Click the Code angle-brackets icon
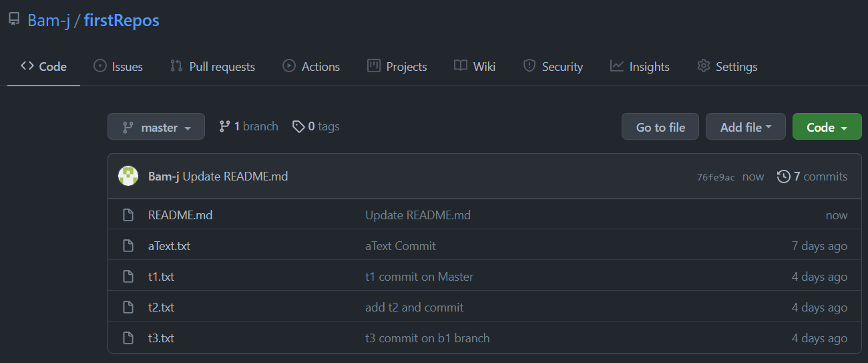This screenshot has height=363, width=868. coord(27,66)
